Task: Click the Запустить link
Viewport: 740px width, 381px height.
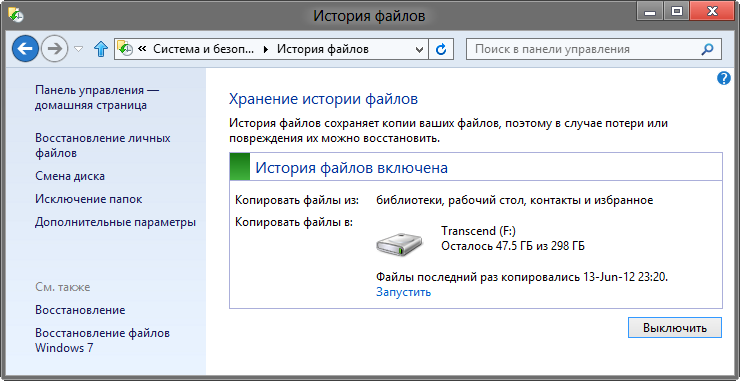Action: [x=404, y=292]
